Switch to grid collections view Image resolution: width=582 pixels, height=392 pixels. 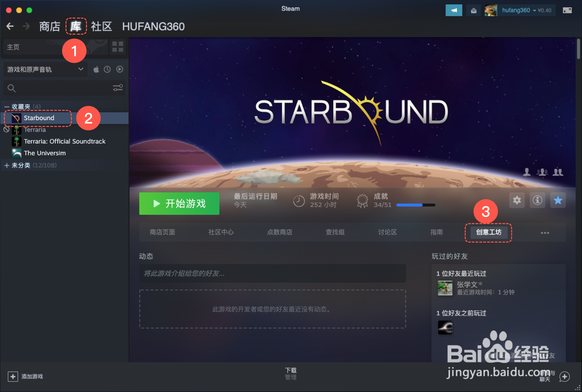[x=118, y=47]
